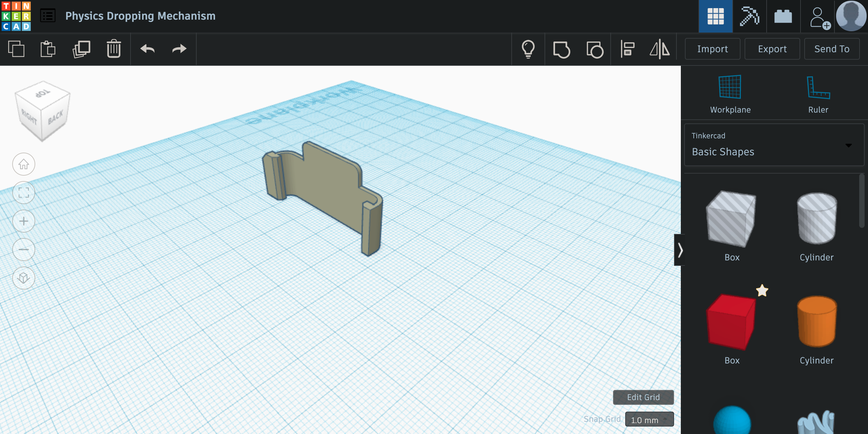
Task: Open the Send To menu
Action: point(832,49)
